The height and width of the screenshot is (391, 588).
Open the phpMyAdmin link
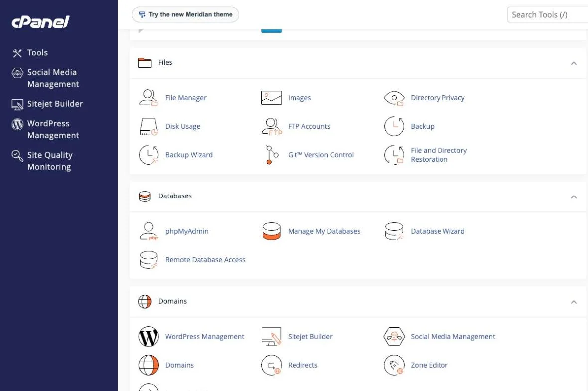click(187, 231)
